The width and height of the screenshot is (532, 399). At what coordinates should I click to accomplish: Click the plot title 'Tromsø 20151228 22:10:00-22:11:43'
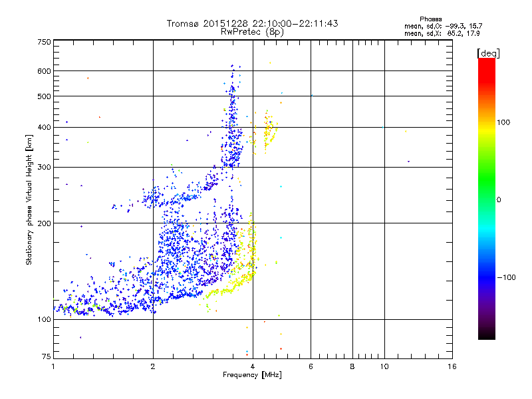click(x=252, y=23)
